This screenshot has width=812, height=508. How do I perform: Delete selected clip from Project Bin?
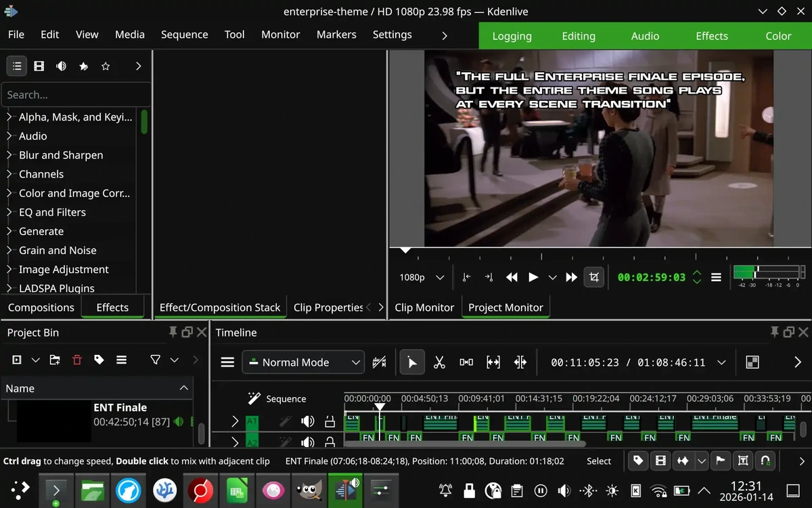coord(76,360)
